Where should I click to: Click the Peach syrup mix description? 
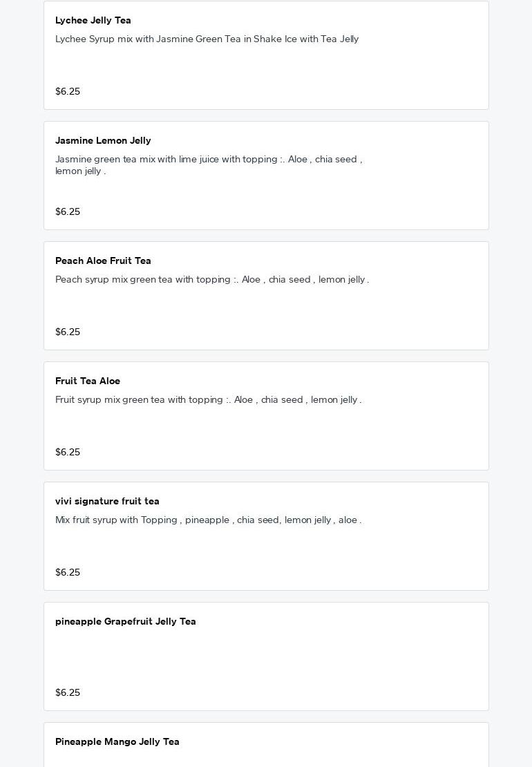point(212,280)
